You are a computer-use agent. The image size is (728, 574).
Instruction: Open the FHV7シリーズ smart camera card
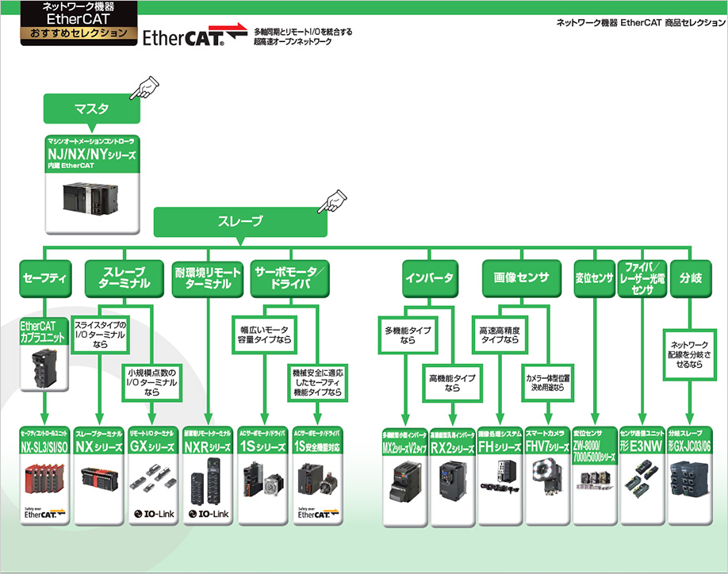(547, 476)
